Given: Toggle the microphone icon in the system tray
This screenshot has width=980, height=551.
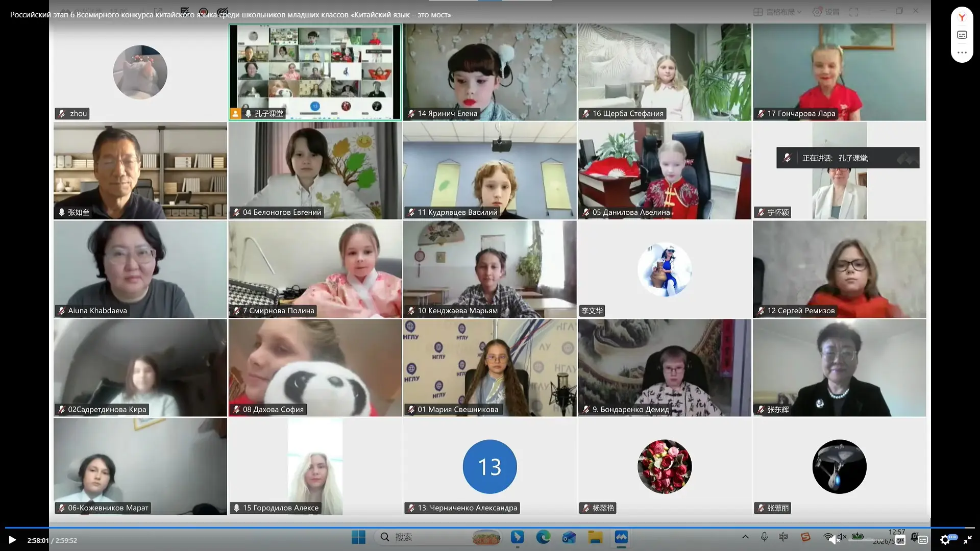Looking at the screenshot, I should coord(764,537).
